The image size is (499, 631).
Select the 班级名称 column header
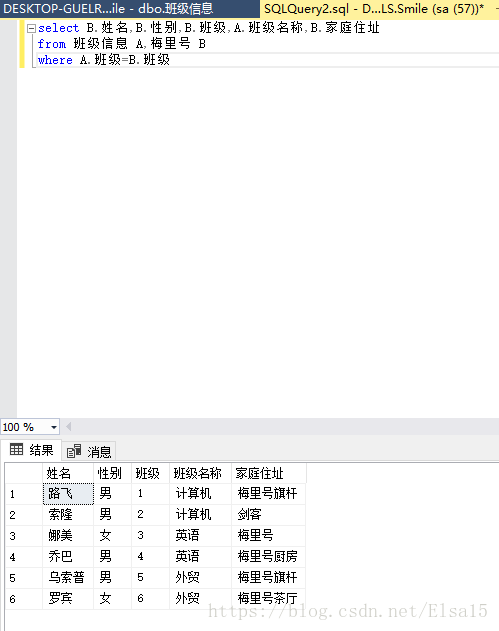[x=200, y=473]
